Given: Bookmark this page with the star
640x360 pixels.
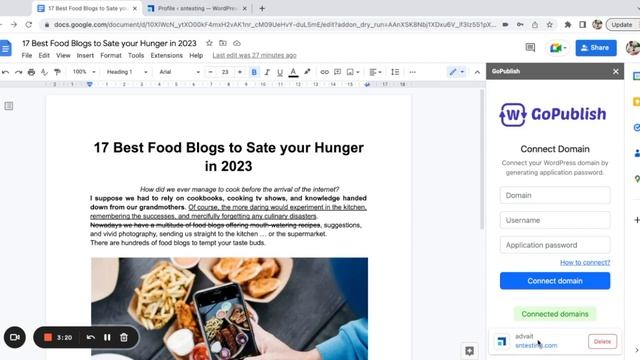Looking at the screenshot, I should coord(549,25).
